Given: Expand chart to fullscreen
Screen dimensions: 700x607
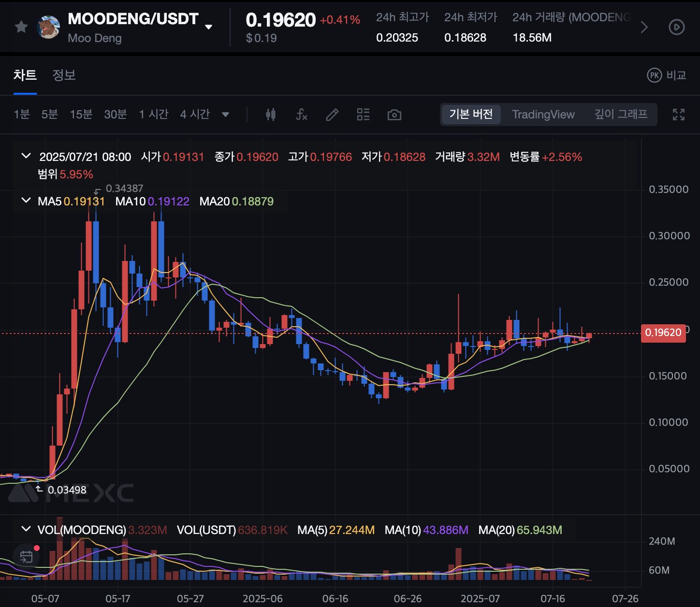Looking at the screenshot, I should [x=679, y=115].
